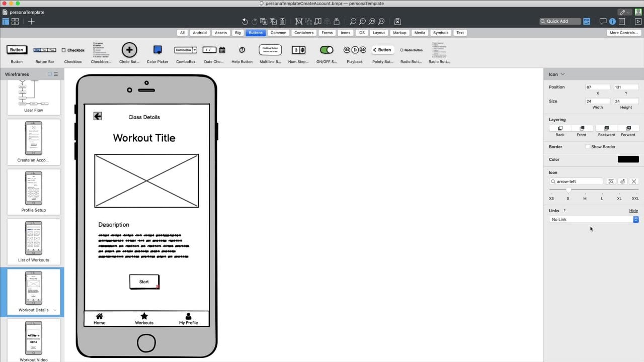This screenshot has height=362, width=644.
Task: Click the More Controls... button
Action: (x=623, y=33)
